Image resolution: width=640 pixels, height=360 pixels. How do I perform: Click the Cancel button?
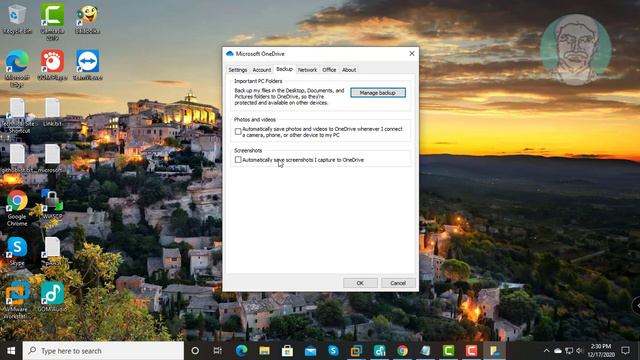[x=398, y=283]
